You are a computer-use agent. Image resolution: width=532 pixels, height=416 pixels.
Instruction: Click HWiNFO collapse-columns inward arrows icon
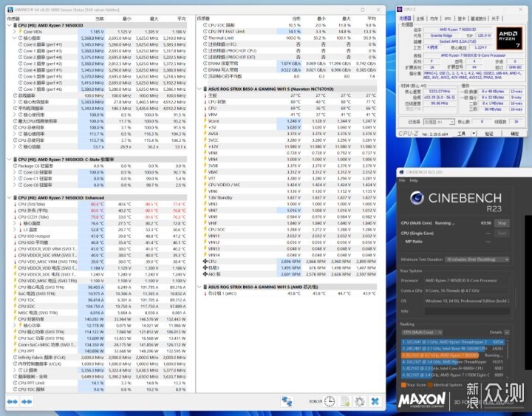(27, 402)
